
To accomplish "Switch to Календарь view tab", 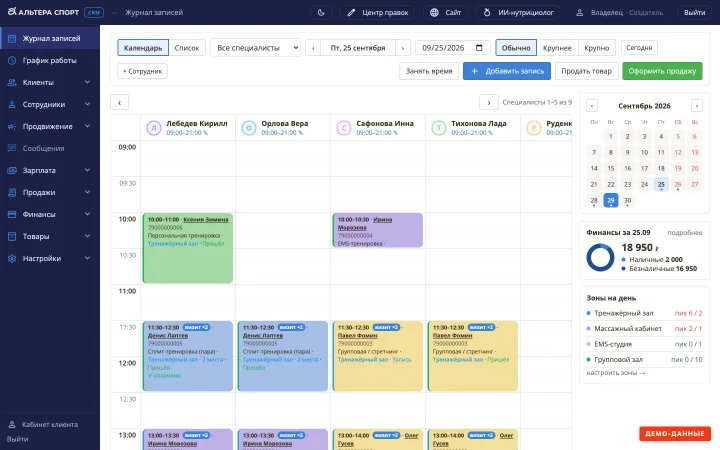I will point(143,48).
